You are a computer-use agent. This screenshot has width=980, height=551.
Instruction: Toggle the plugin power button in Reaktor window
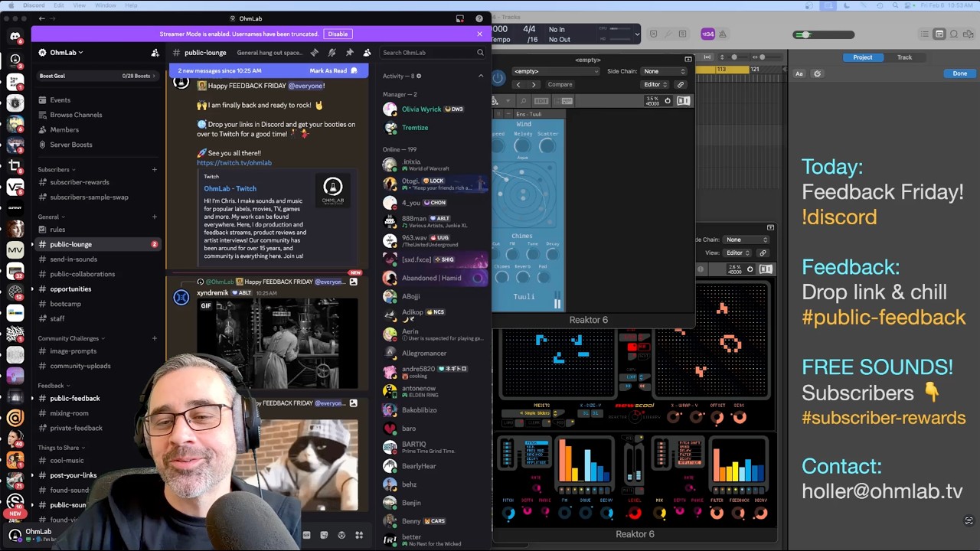[x=498, y=77]
